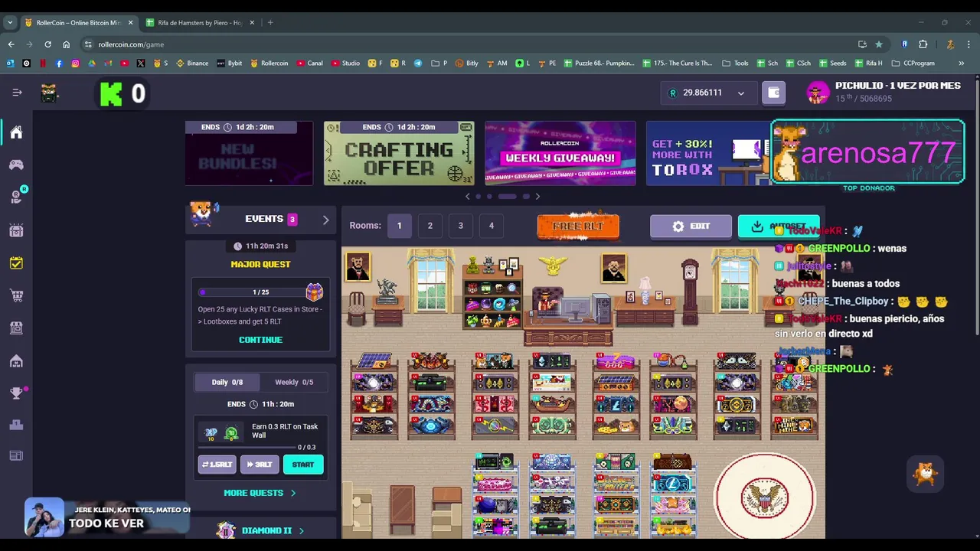Switch to Rifa de Hamsters browser tab
Image resolution: width=980 pixels, height=551 pixels.
point(199,22)
